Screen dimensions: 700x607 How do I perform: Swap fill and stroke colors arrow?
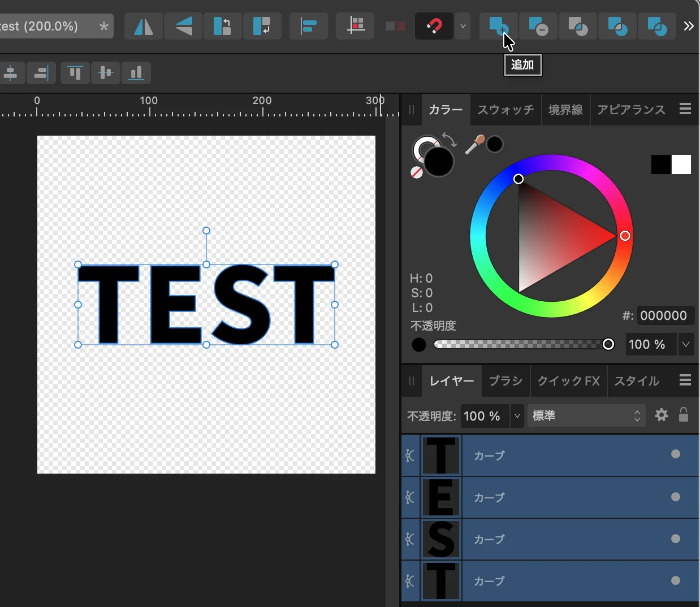[x=450, y=139]
